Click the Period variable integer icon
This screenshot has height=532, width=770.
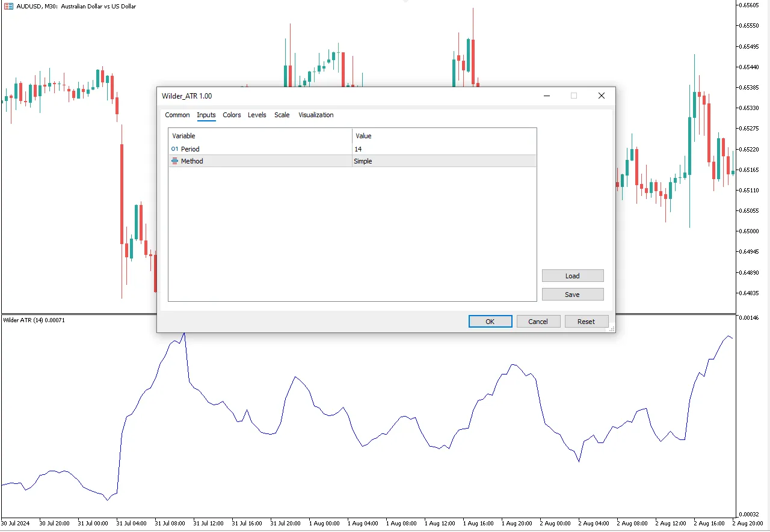pyautogui.click(x=174, y=149)
